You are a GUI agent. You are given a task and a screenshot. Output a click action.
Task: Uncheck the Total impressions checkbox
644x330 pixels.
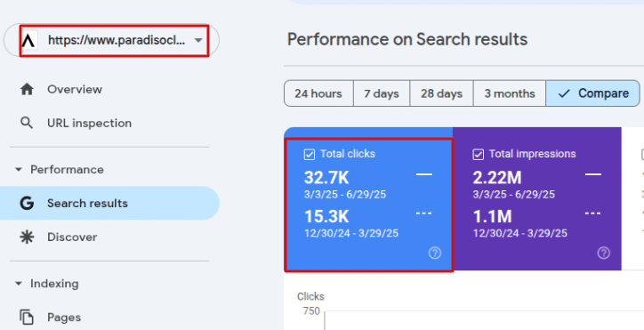[x=478, y=155]
